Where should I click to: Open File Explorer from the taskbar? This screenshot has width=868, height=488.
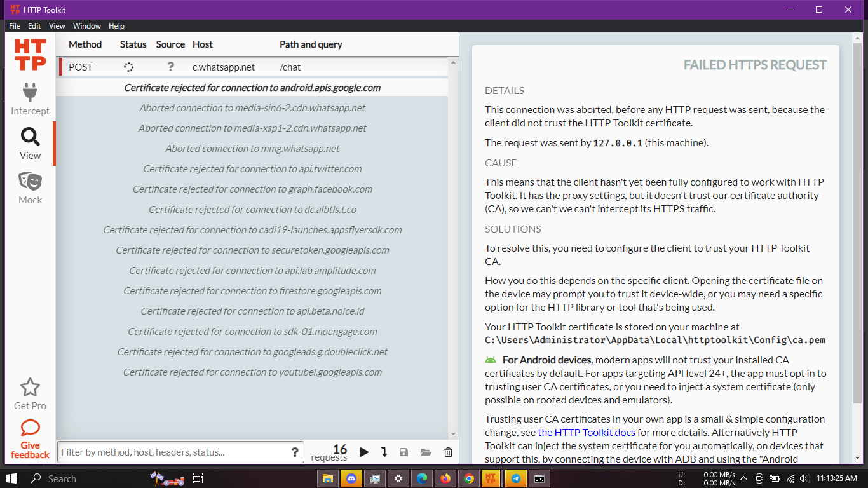[x=328, y=478]
